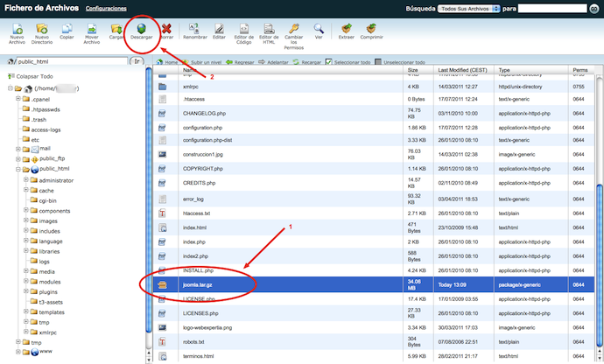Open the Todos Sus Archivos search dropdown
Image resolution: width=604 pixels, height=364 pixels.
469,9
